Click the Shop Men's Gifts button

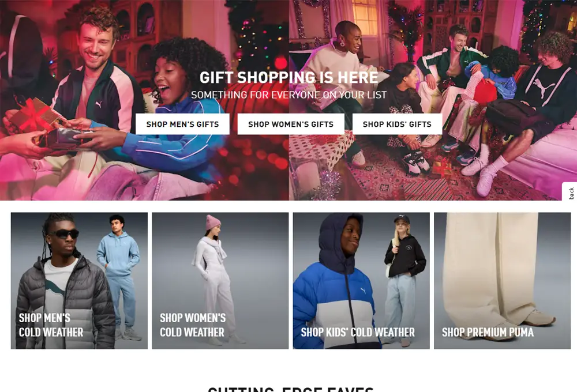pyautogui.click(x=182, y=124)
